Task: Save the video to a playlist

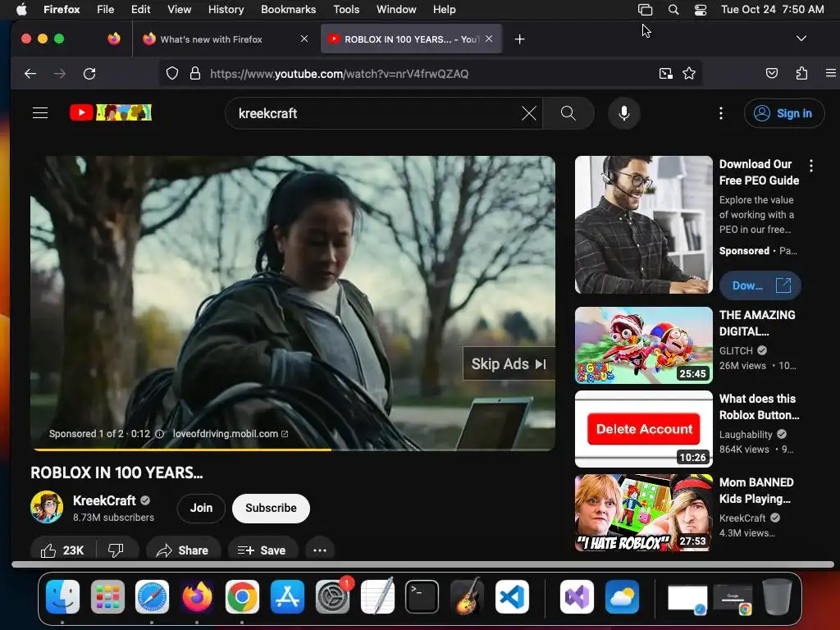Action: 262,550
